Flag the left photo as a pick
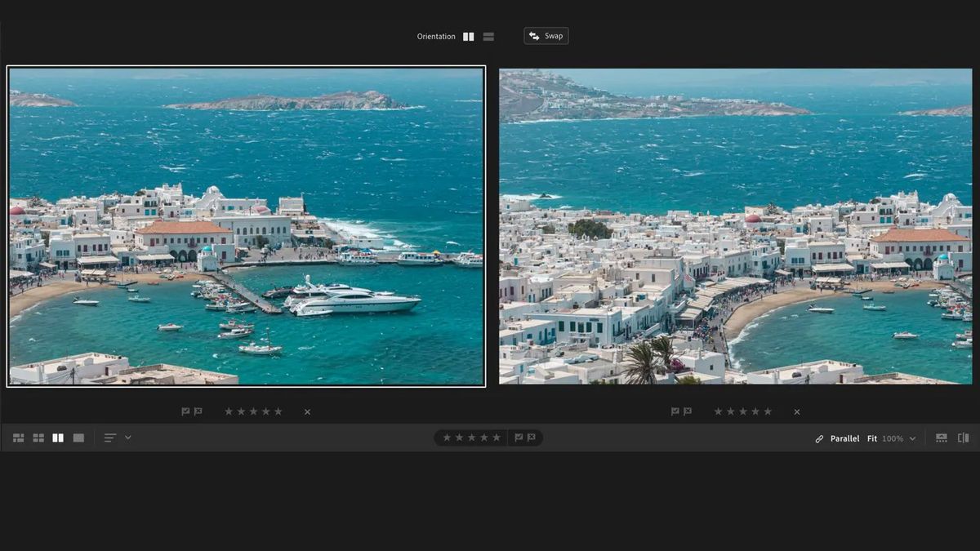The width and height of the screenshot is (980, 551). point(184,411)
